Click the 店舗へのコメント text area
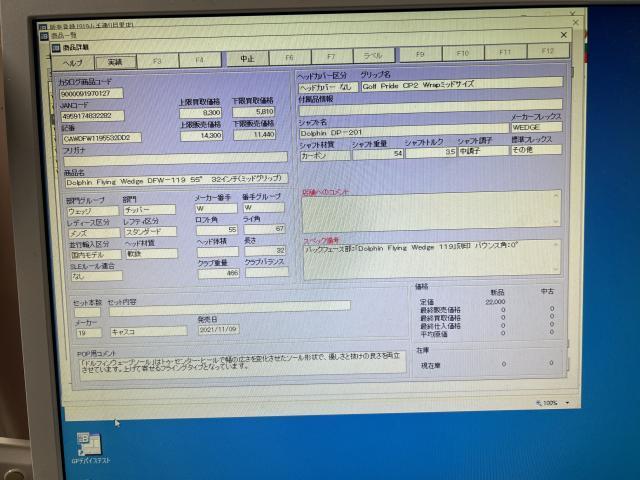The width and height of the screenshot is (640, 480). point(431,210)
